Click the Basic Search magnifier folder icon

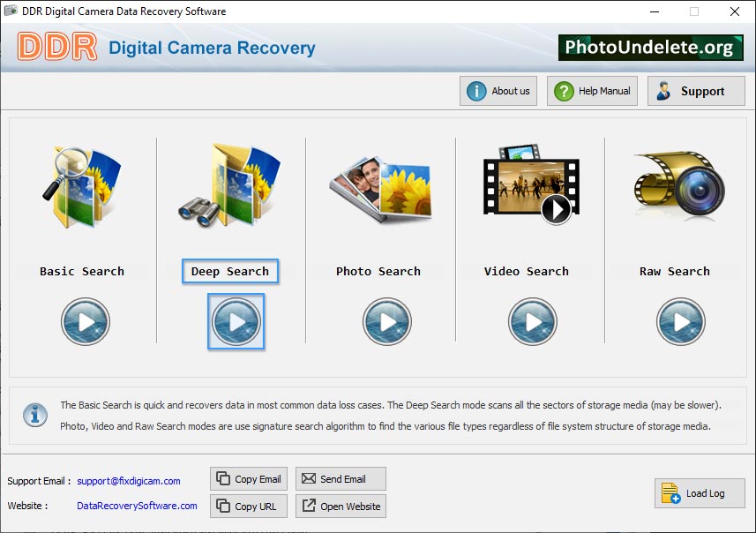pyautogui.click(x=82, y=187)
